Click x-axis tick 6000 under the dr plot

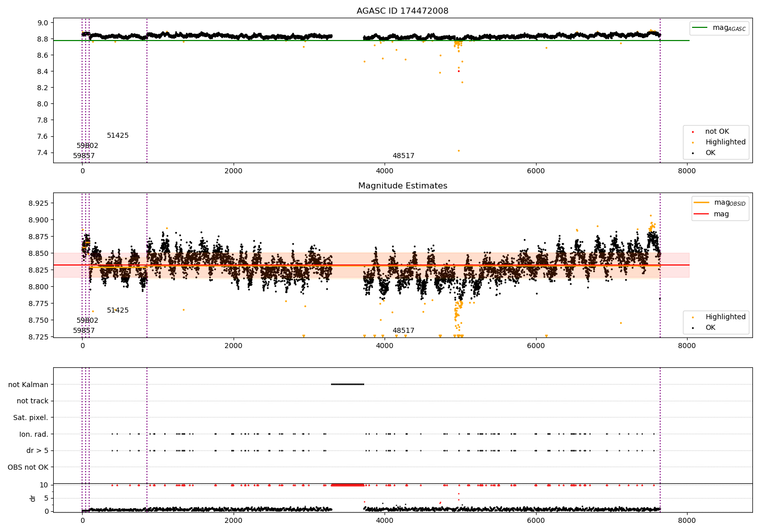[536, 520]
